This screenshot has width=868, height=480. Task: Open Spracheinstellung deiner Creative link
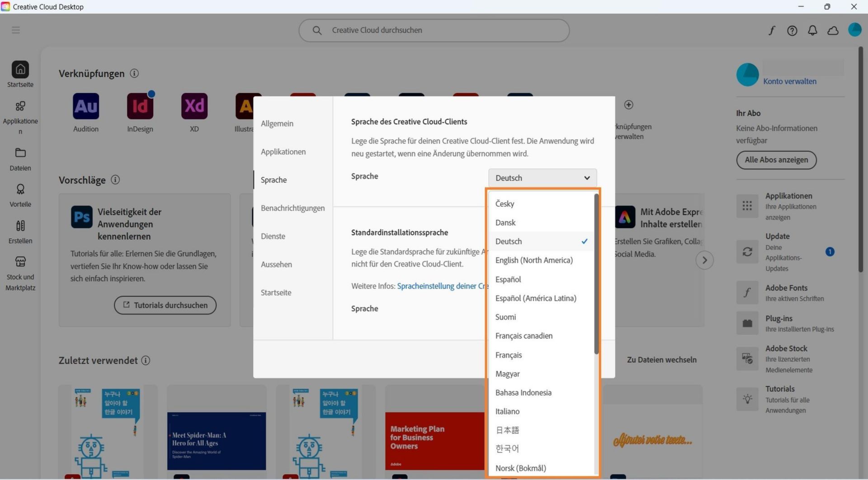(442, 286)
